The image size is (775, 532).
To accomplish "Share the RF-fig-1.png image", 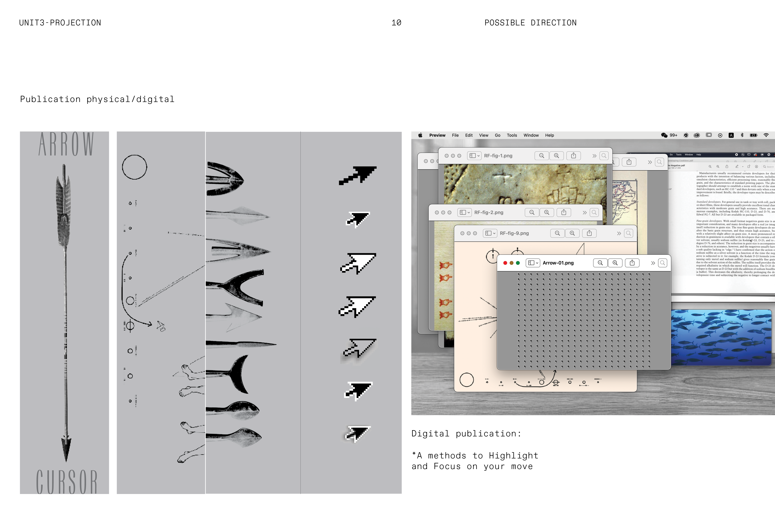I will pyautogui.click(x=574, y=156).
